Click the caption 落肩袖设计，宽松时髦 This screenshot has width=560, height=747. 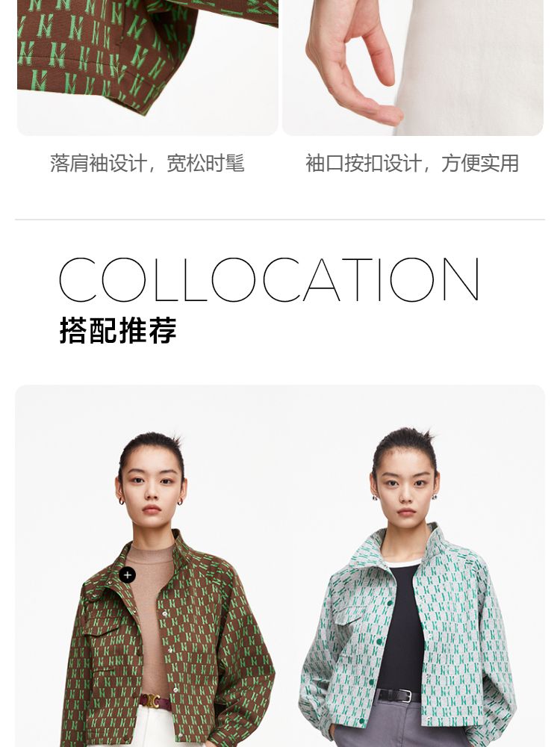(x=147, y=163)
